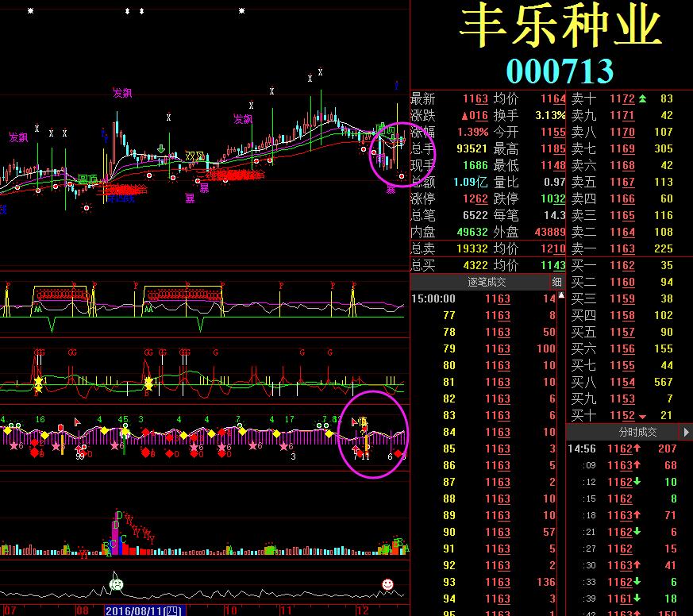
Task: Click the red smiley face indicator icon
Action: (387, 584)
